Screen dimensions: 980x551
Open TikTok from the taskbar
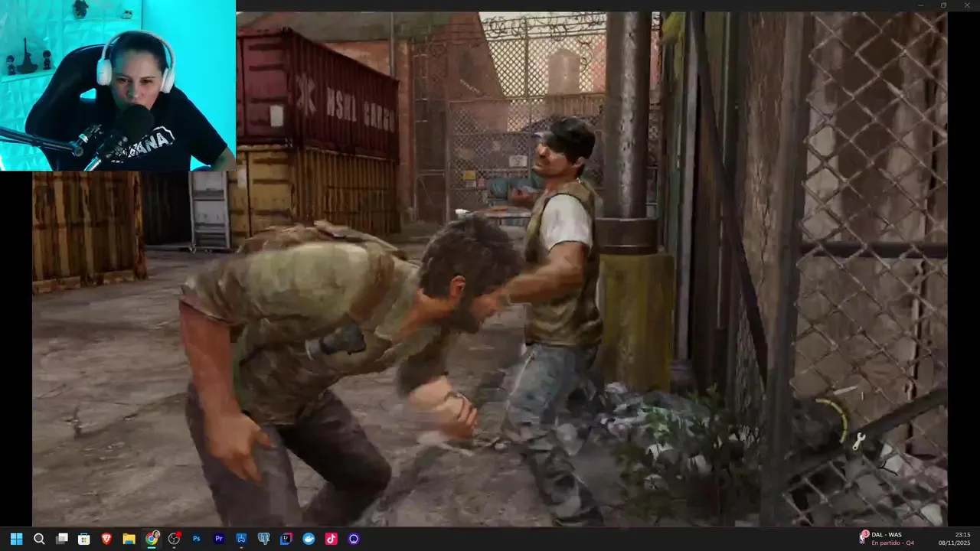pos(331,539)
